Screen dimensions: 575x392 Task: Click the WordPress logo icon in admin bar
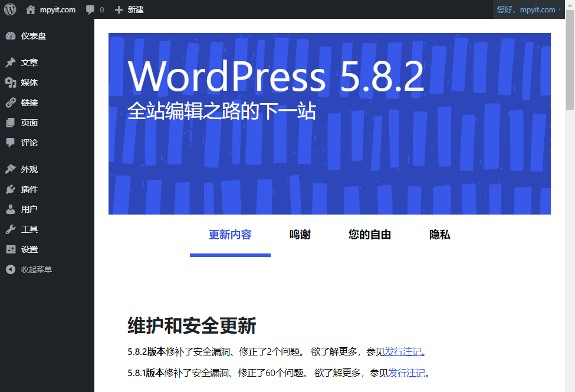[x=10, y=9]
